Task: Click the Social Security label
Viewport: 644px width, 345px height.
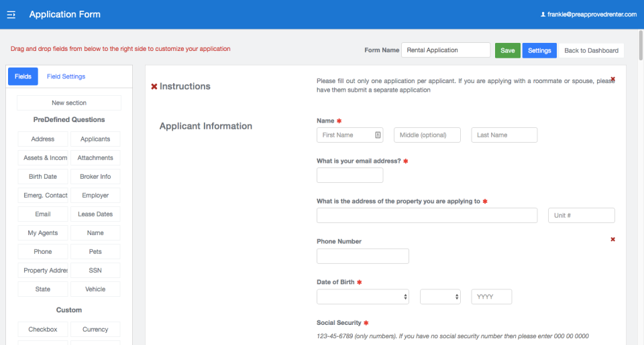Action: (339, 323)
